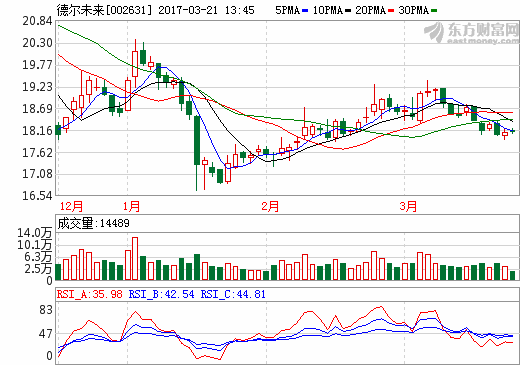
Task: Click the red 20PMA color swatch
Action: (391, 11)
